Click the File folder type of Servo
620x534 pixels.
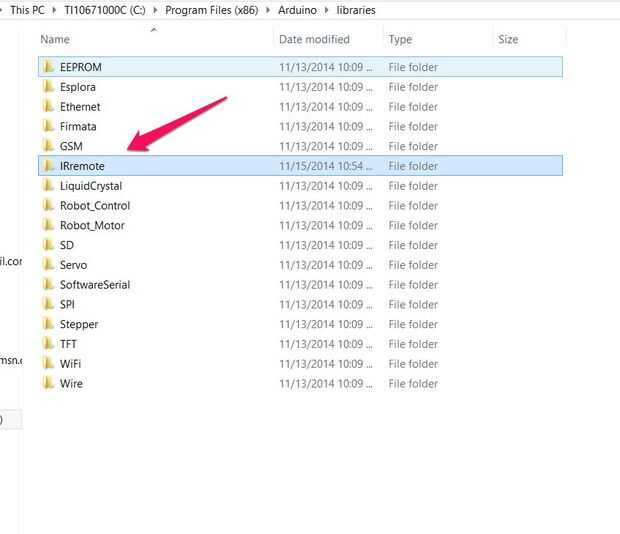[413, 265]
